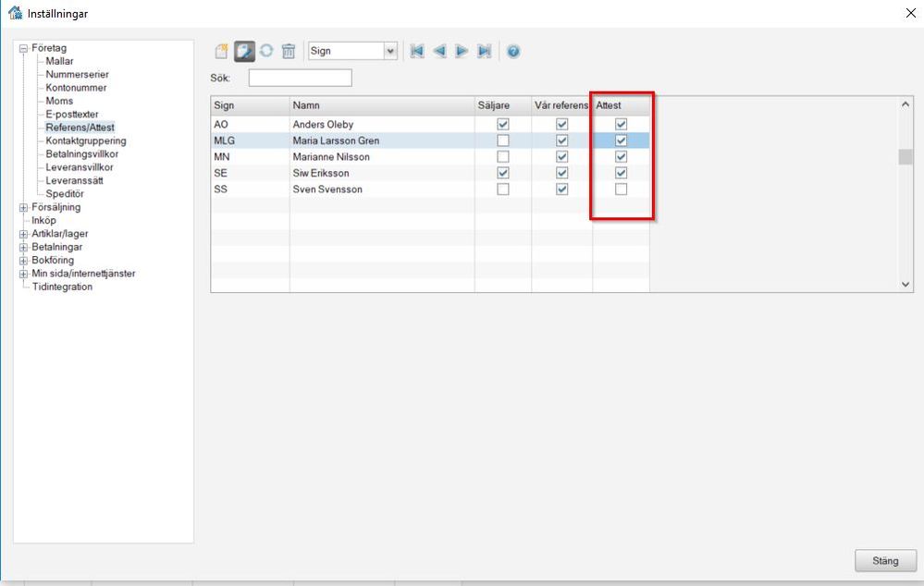This screenshot has height=586, width=924.
Task: Go to first record arrow
Action: tap(416, 51)
